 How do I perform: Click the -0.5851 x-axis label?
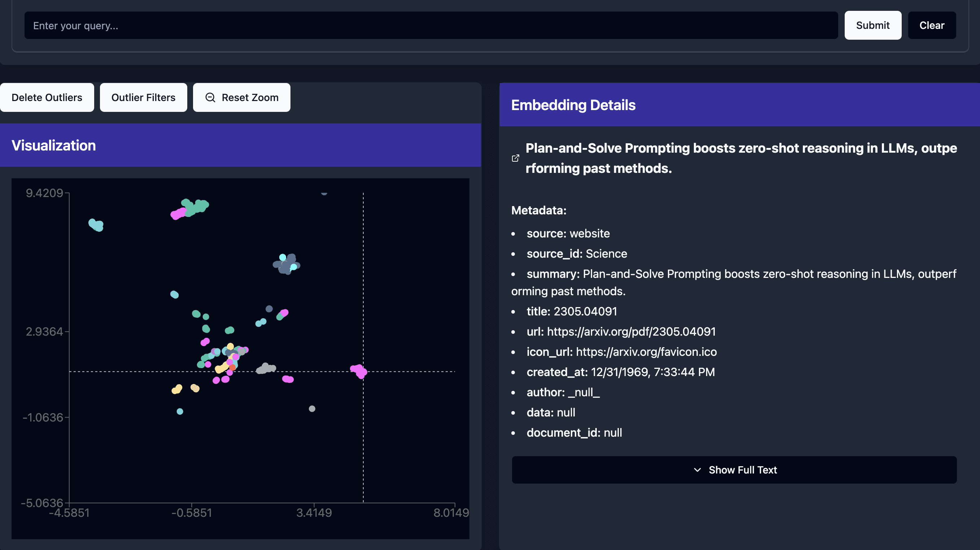tap(191, 513)
